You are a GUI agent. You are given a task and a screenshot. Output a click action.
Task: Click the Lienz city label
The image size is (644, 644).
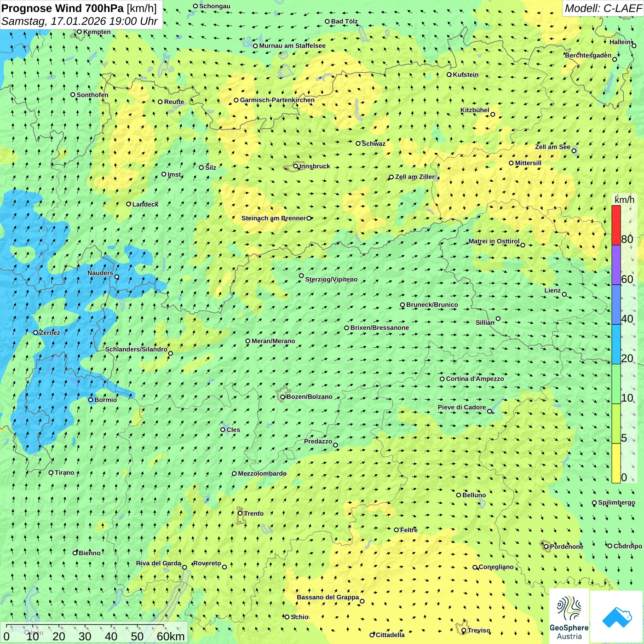tap(552, 290)
